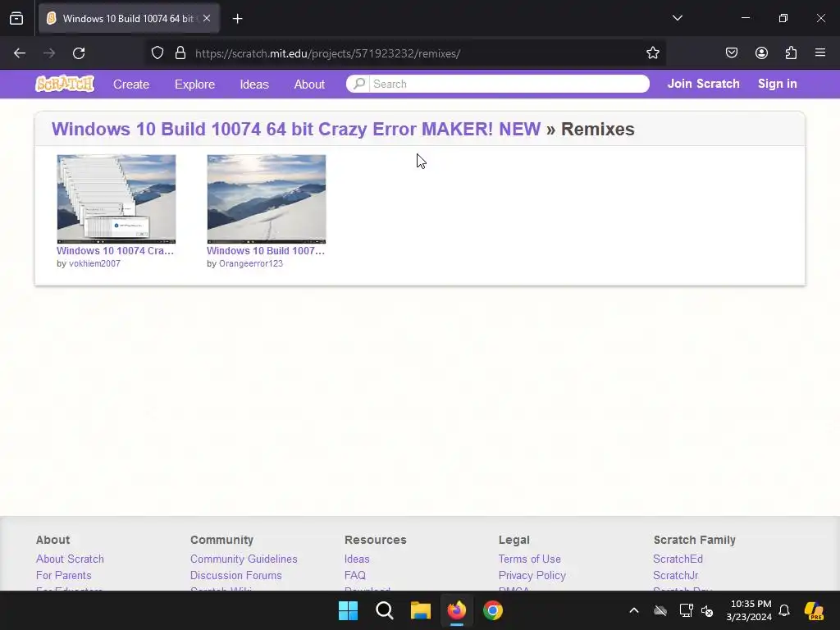
Task: Click the Scratch logo in the navigation bar
Action: [x=65, y=84]
